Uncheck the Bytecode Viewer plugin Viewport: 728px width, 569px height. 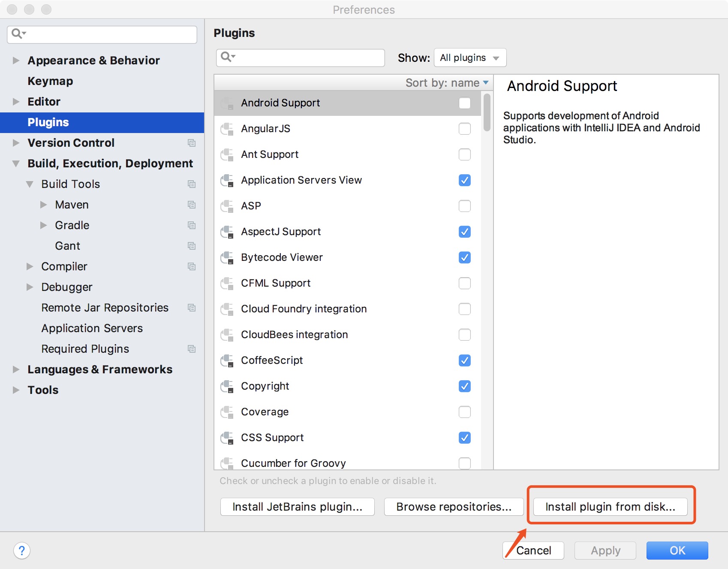click(x=465, y=257)
